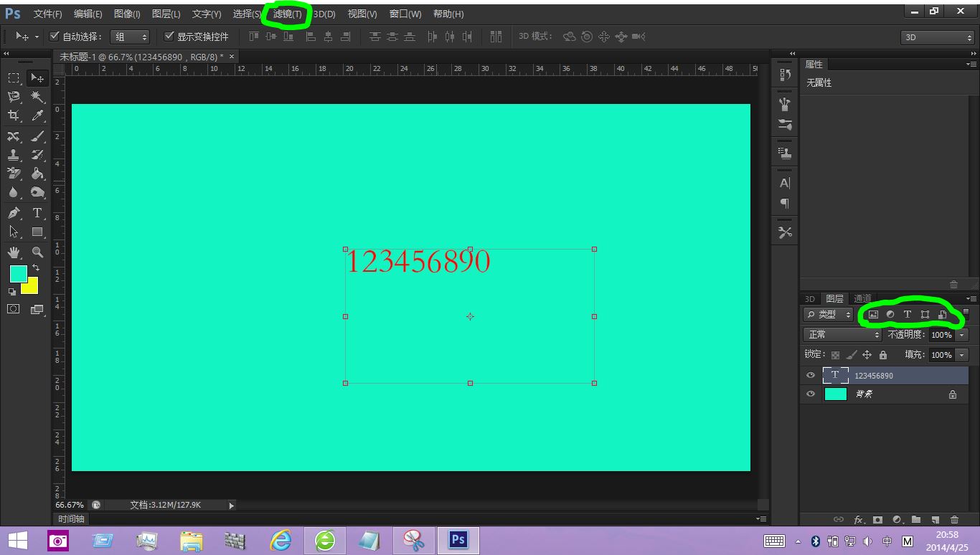
Task: Select the Hand tool
Action: (x=14, y=252)
